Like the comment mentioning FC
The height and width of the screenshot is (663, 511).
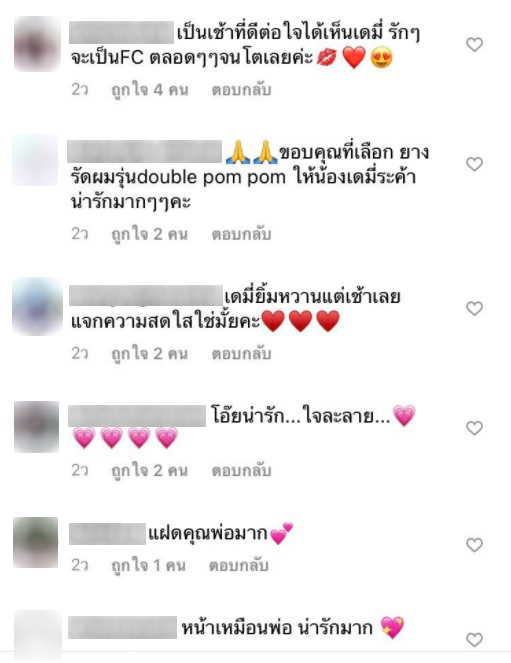[x=474, y=44]
